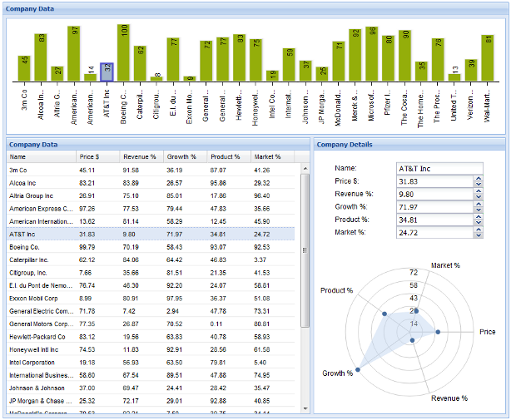Select the Honeywell Intl Inc row
Image resolution: width=511 pixels, height=420 pixels.
click(x=151, y=349)
